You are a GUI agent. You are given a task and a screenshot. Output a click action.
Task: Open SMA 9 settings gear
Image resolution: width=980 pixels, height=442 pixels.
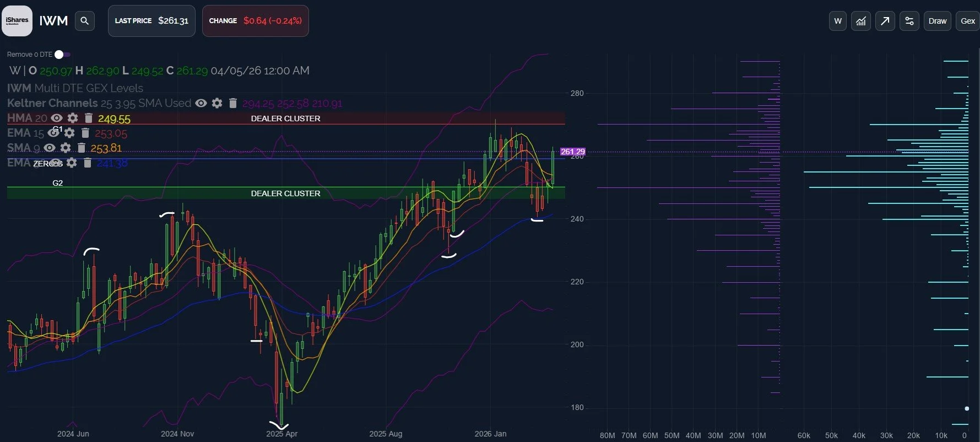[66, 148]
